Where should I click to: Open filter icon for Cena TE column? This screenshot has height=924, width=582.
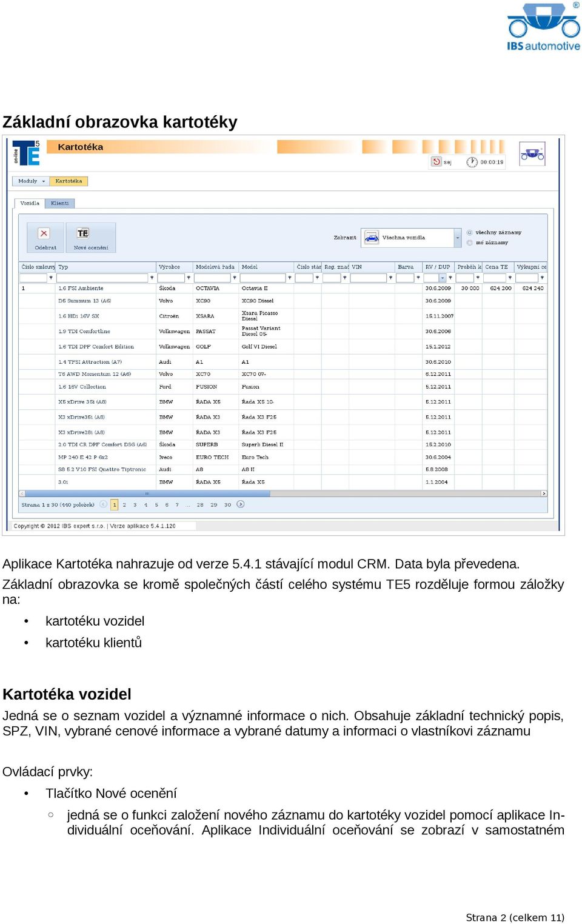pyautogui.click(x=510, y=278)
